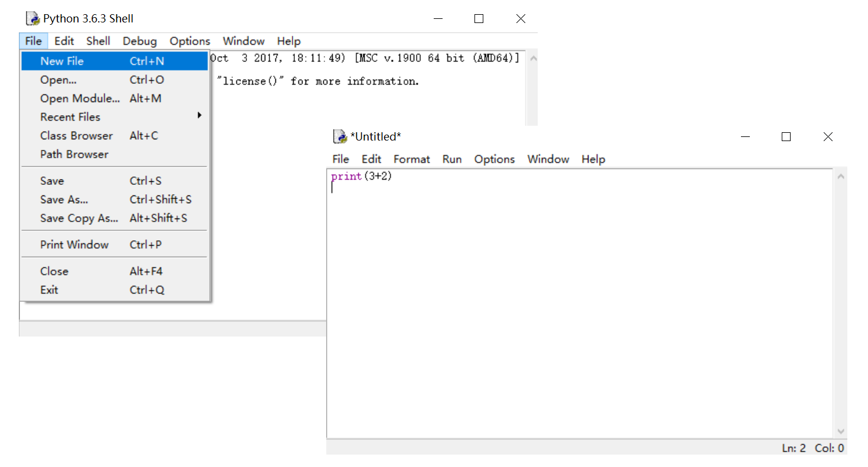Click the Python 3.6.3 Shell title text
Viewport: 868px width, 467px height.
pyautogui.click(x=89, y=18)
